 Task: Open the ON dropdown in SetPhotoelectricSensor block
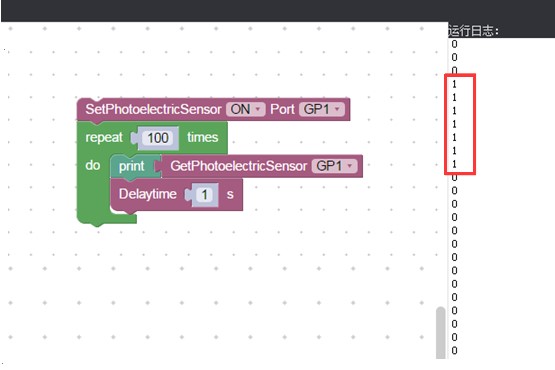[x=245, y=109]
